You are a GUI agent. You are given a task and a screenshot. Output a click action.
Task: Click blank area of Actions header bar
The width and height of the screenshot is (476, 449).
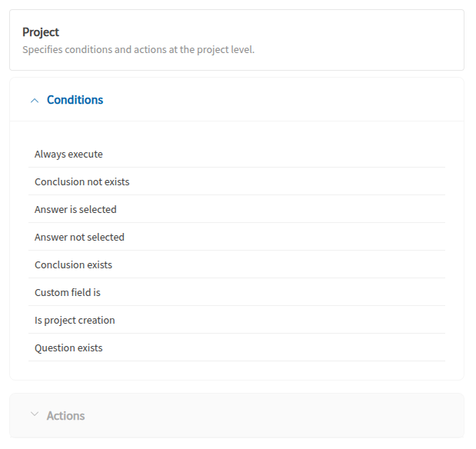292,415
